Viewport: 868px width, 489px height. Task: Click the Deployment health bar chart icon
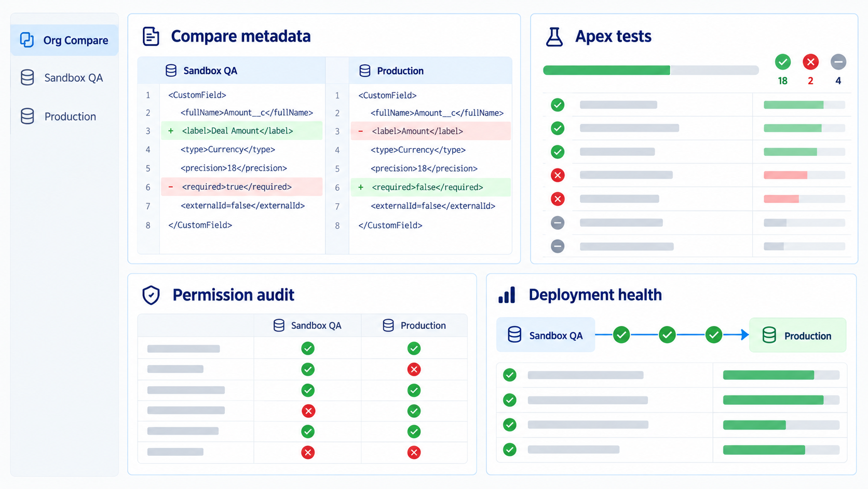pos(507,295)
